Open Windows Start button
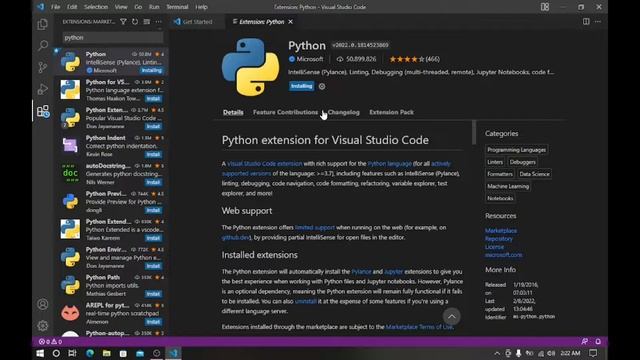 pyautogui.click(x=40, y=353)
